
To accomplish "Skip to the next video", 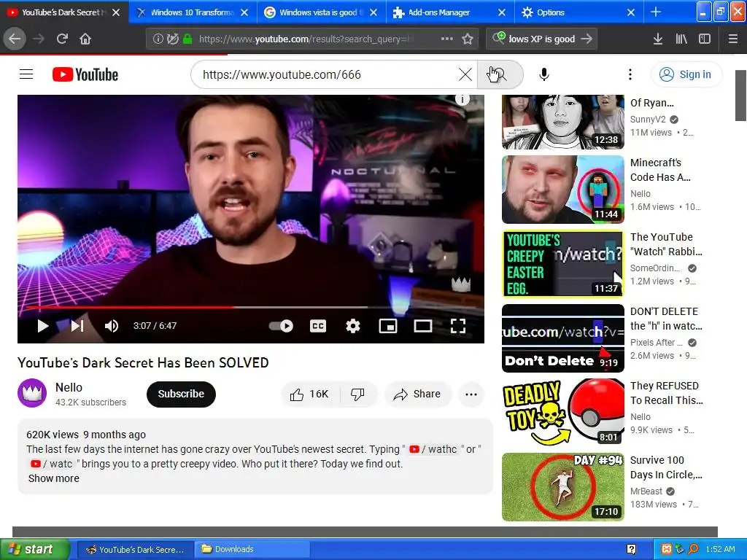I will [77, 326].
